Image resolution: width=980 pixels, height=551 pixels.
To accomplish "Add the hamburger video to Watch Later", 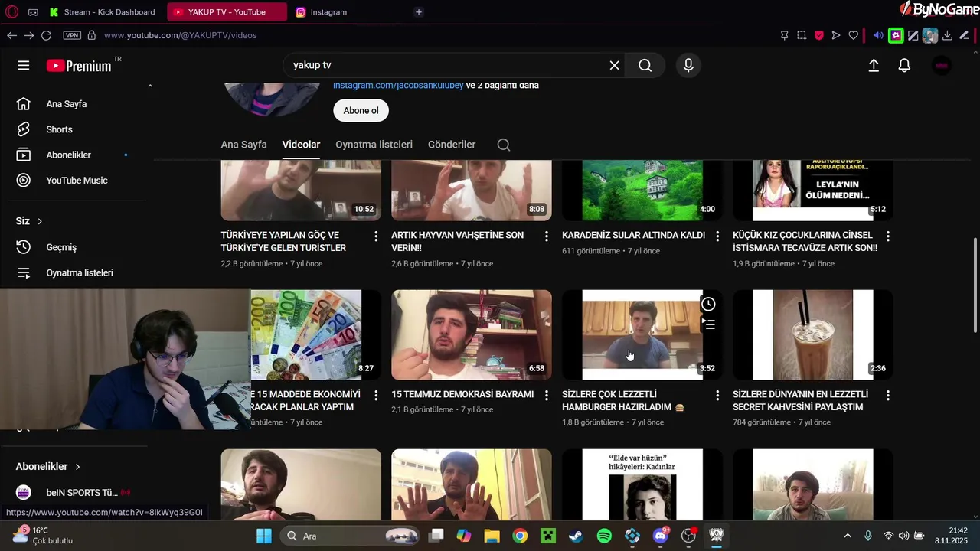I will pos(709,305).
